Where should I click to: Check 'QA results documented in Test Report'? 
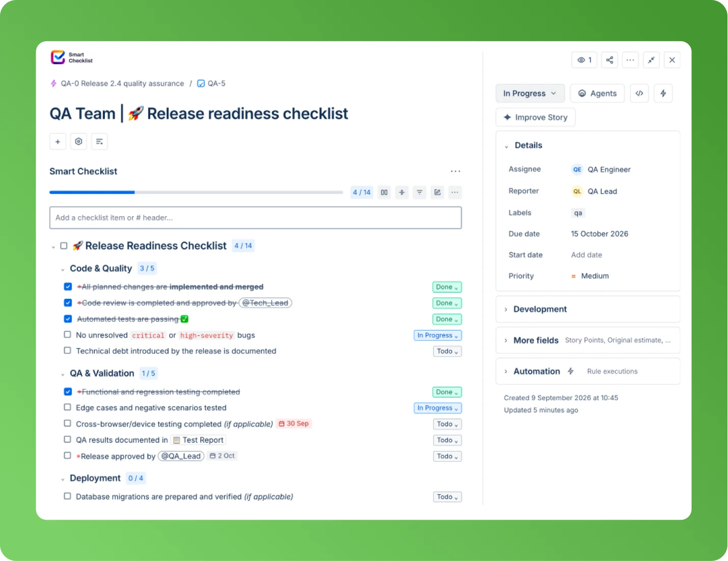[x=67, y=439]
